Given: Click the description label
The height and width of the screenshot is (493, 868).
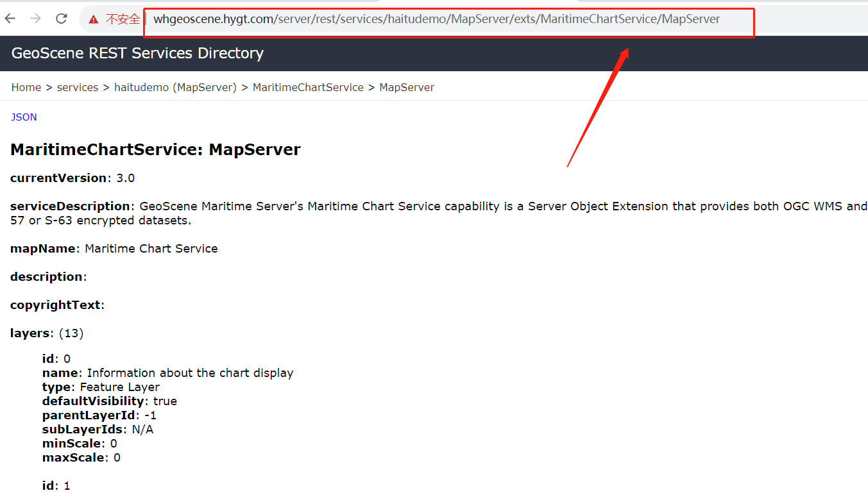Looking at the screenshot, I should [48, 277].
